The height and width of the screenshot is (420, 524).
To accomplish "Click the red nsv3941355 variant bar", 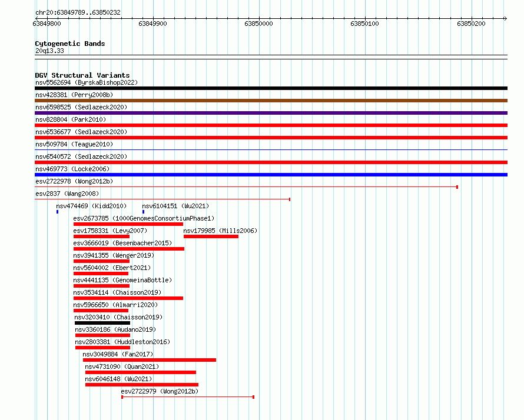I will (x=101, y=261).
